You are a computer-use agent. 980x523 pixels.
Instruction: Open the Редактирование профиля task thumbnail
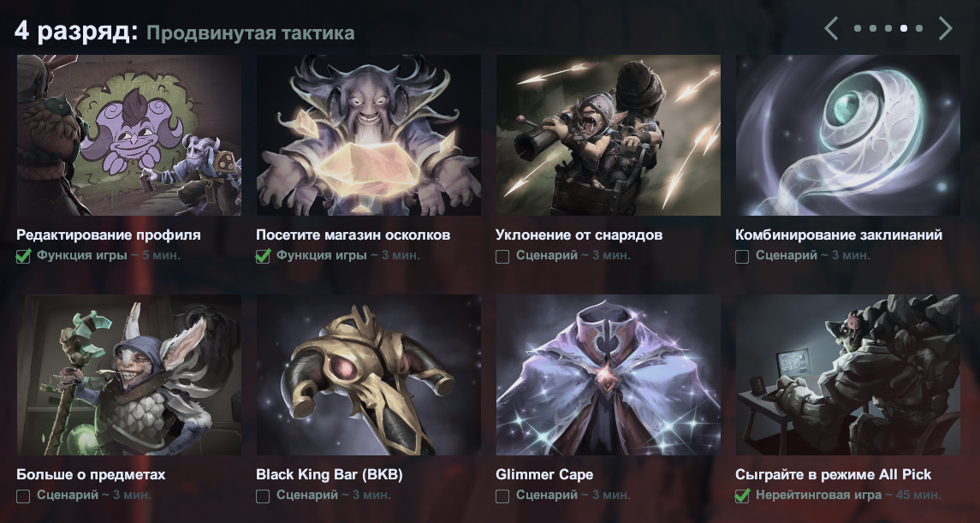pyautogui.click(x=128, y=135)
